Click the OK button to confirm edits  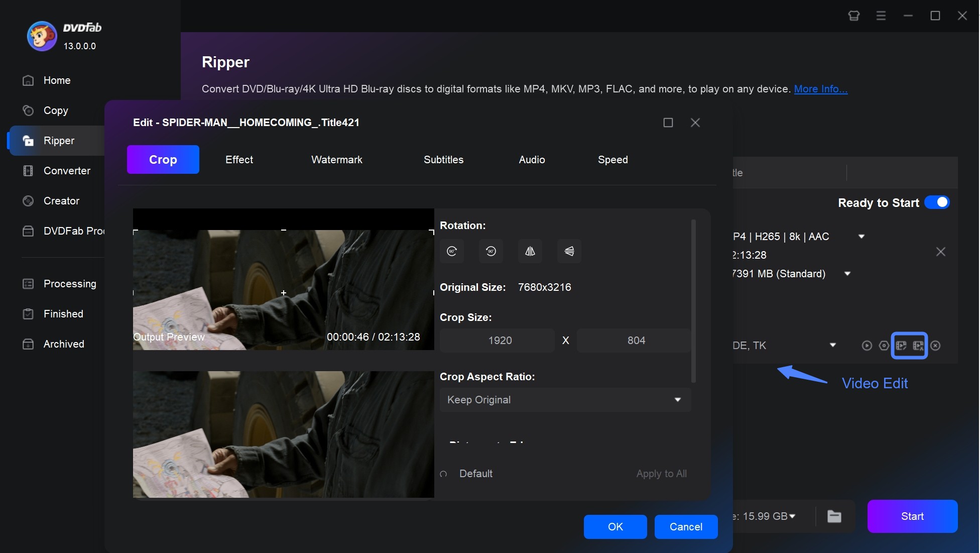click(614, 526)
